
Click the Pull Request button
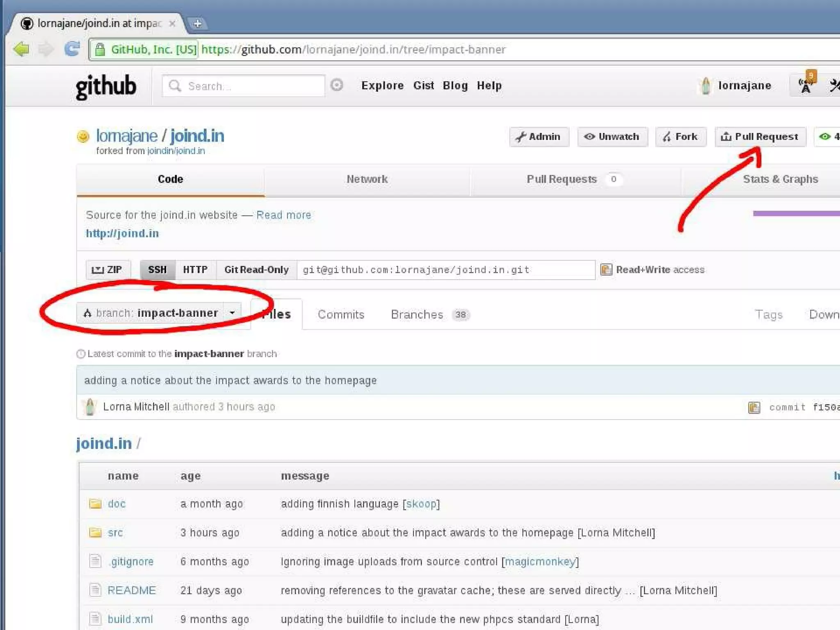(x=760, y=137)
